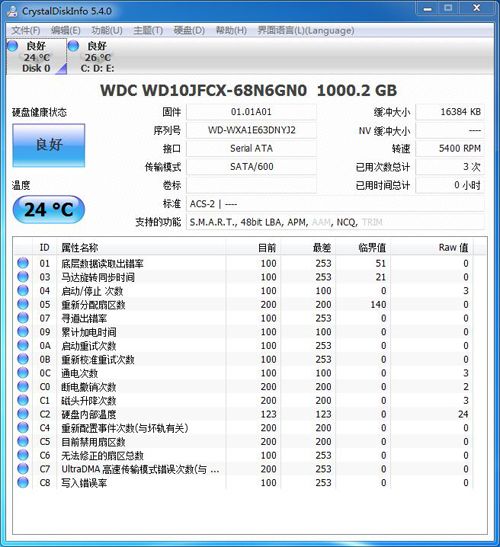
Task: Click the 最差 column header
Action: 308,248
